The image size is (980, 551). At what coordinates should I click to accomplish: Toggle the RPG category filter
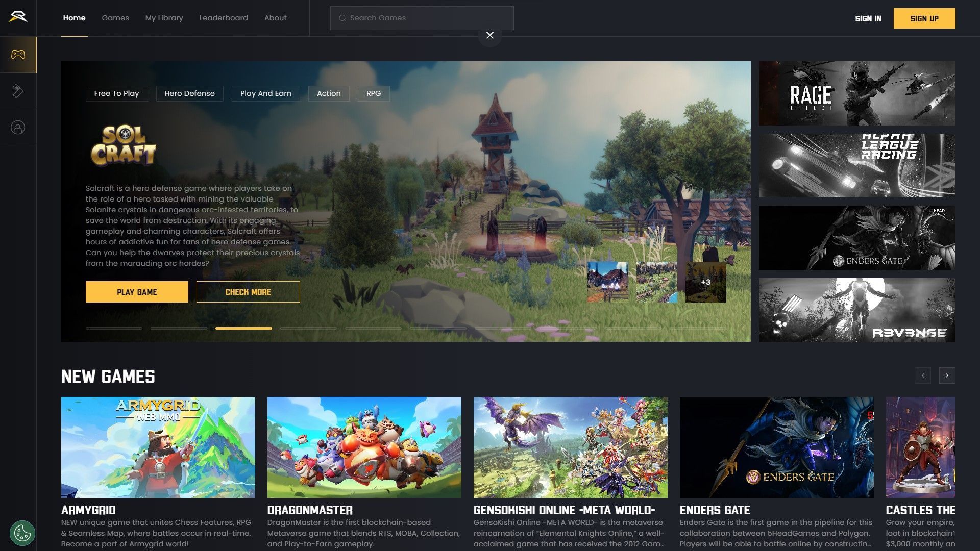374,93
